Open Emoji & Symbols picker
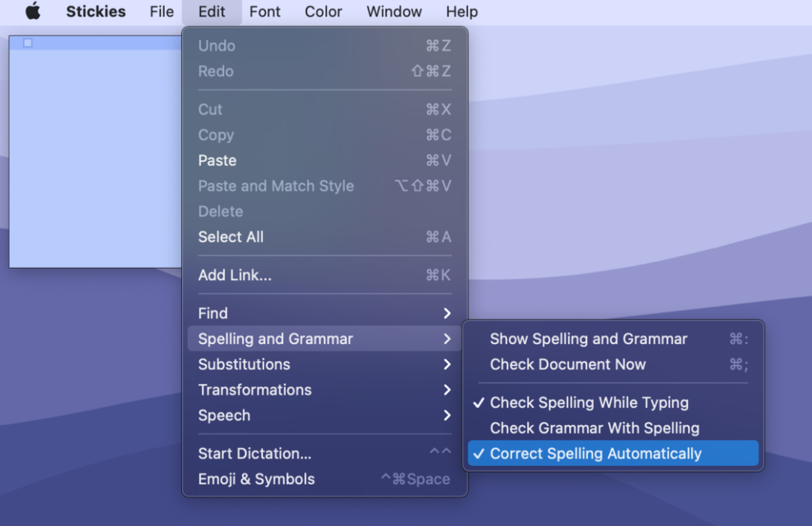The image size is (812, 526). point(256,479)
